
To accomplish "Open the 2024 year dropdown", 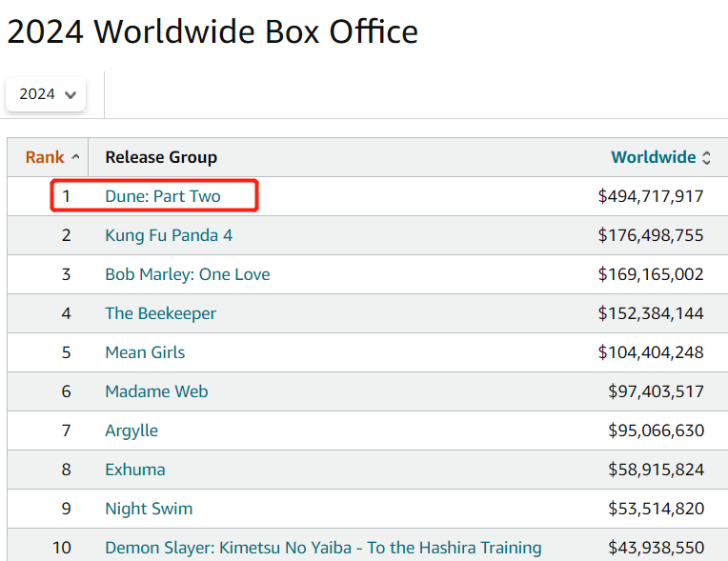I will pyautogui.click(x=46, y=94).
